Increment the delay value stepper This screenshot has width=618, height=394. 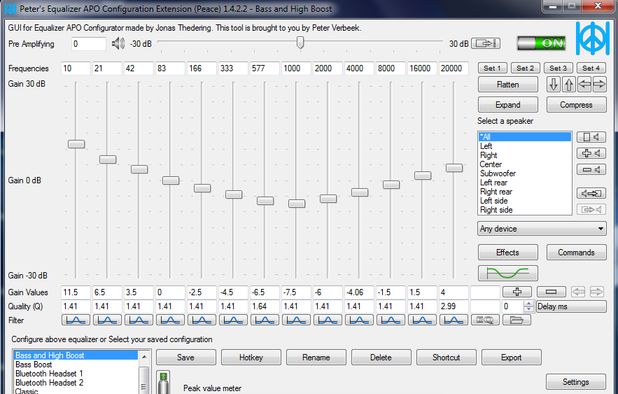529,303
